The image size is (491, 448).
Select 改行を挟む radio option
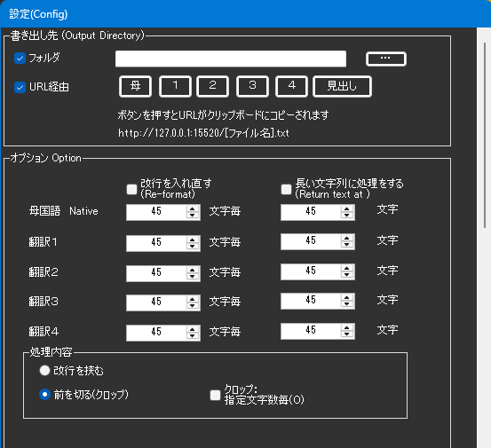(x=44, y=371)
